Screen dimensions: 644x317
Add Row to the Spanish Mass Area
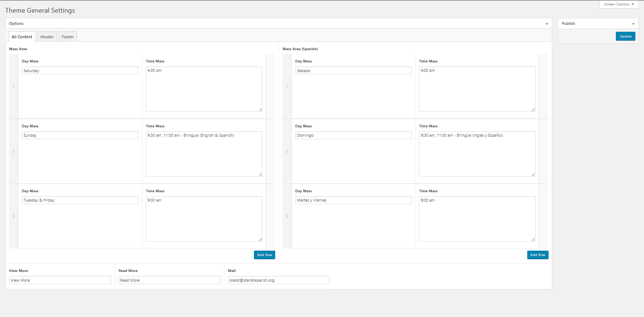pos(537,255)
